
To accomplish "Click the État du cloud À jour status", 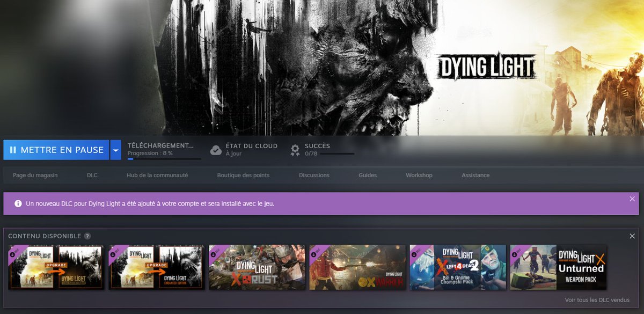I will coord(244,150).
